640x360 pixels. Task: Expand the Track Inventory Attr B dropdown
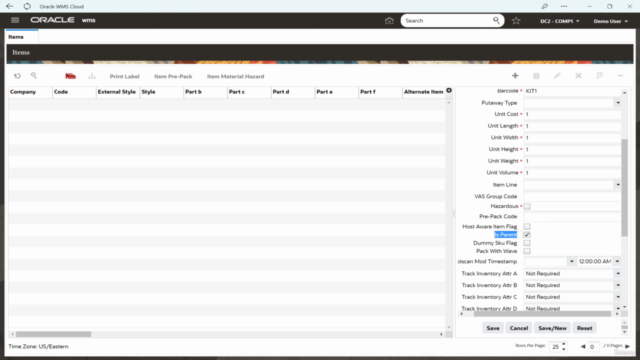(618, 285)
